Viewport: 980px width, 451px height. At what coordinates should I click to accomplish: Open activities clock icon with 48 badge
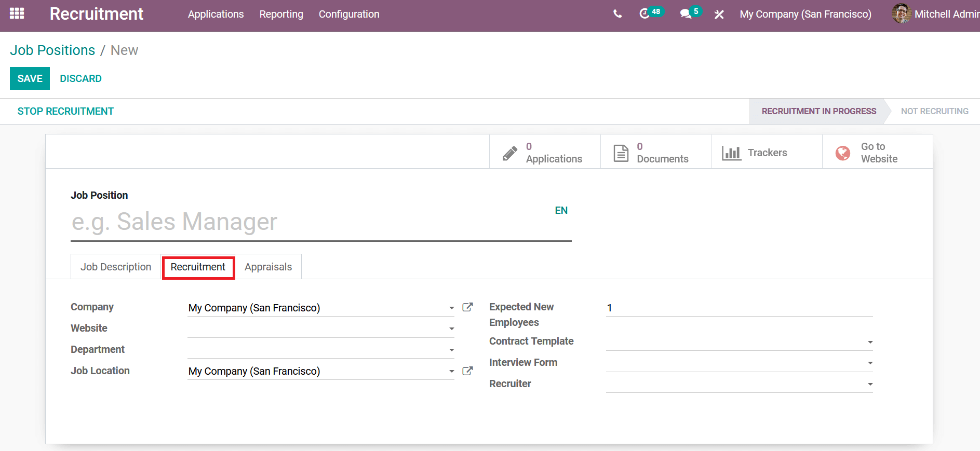click(645, 14)
